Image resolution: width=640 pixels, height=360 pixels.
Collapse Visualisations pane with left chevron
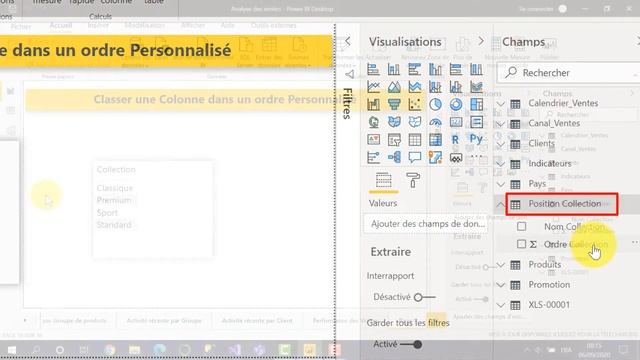pos(348,41)
